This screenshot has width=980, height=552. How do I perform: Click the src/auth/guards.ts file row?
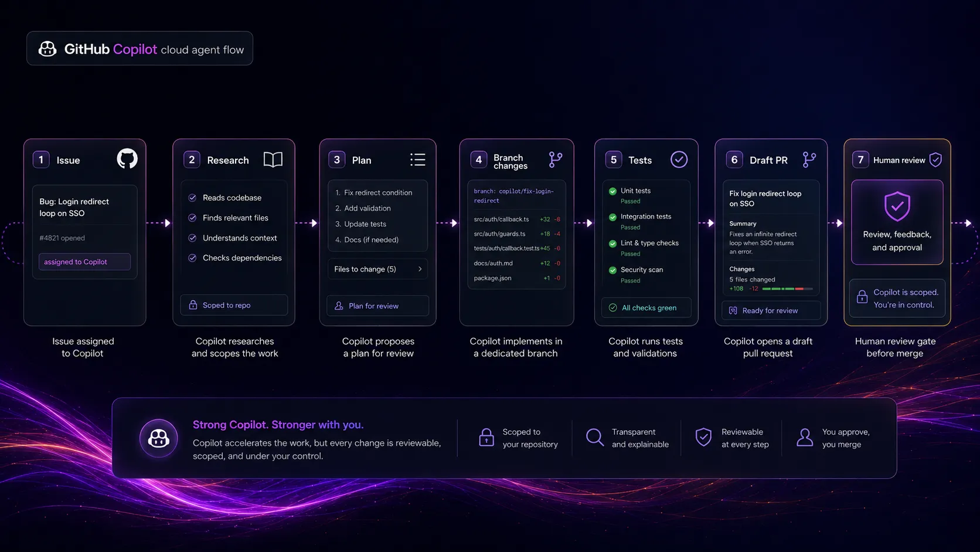[x=516, y=233]
